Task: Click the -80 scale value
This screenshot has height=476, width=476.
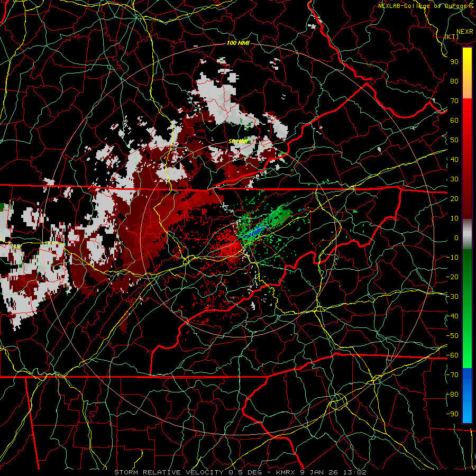Action: pyautogui.click(x=452, y=395)
